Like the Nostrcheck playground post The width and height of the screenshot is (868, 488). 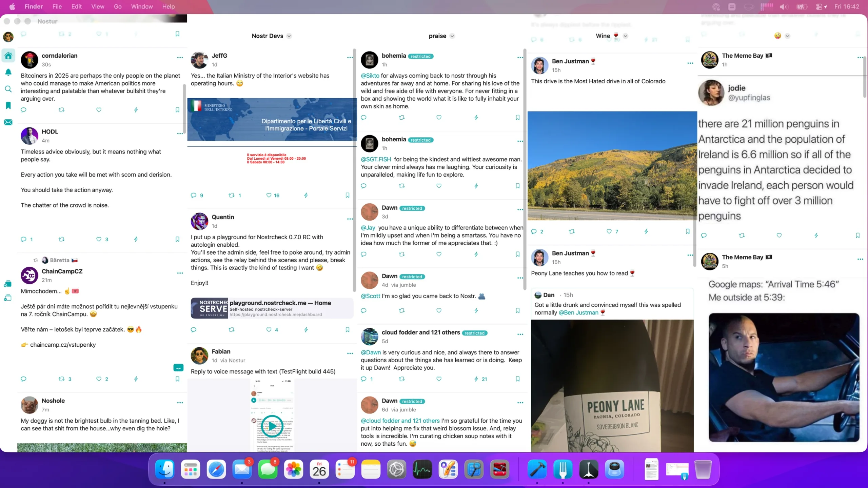269,330
